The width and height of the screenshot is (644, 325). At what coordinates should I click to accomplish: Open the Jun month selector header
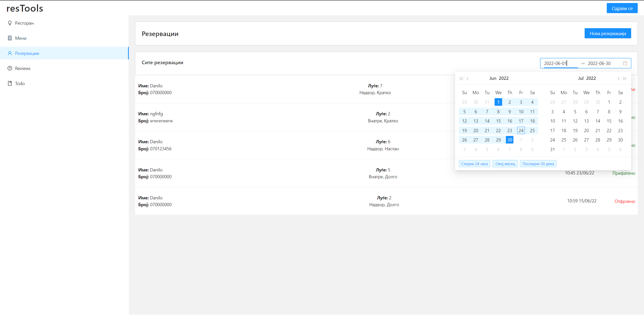[493, 78]
